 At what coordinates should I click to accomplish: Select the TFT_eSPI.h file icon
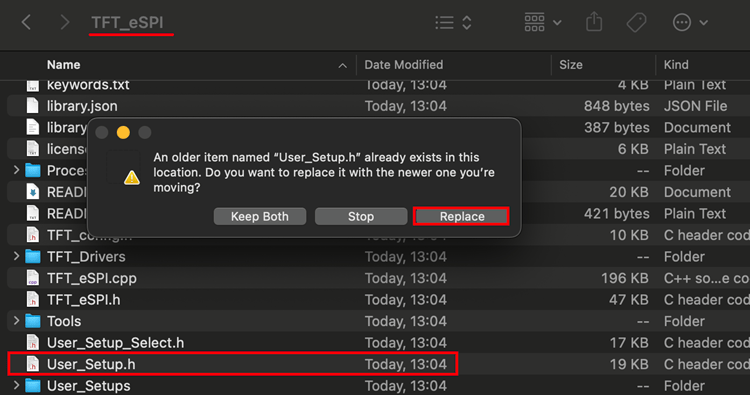tap(33, 299)
